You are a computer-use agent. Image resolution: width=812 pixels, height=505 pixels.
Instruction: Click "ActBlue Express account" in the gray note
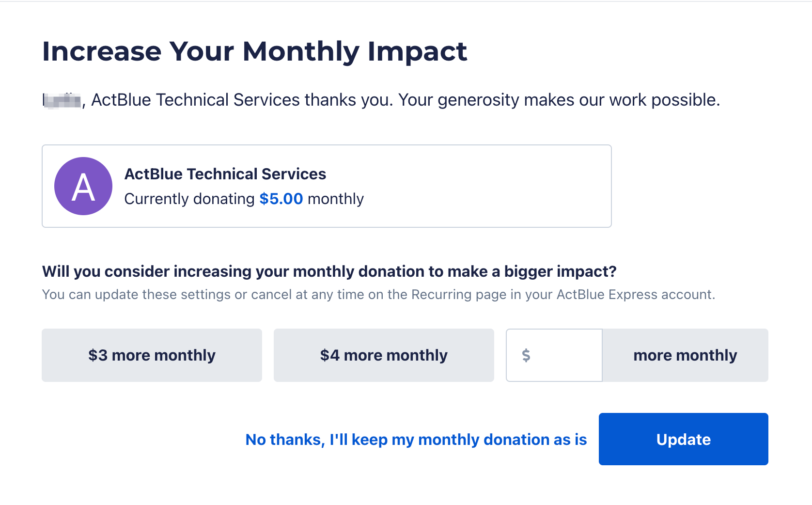point(635,295)
